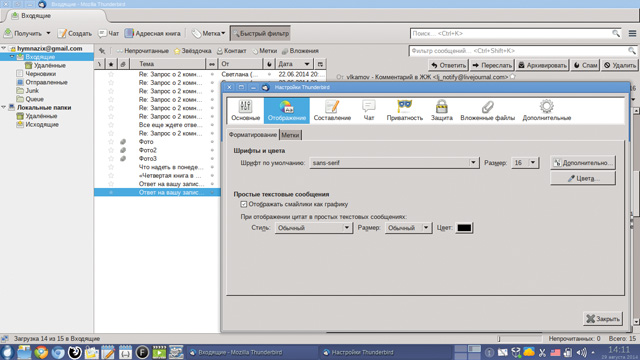The image size is (640, 360).
Task: Open the Составление preferences pane
Action: coord(332,110)
